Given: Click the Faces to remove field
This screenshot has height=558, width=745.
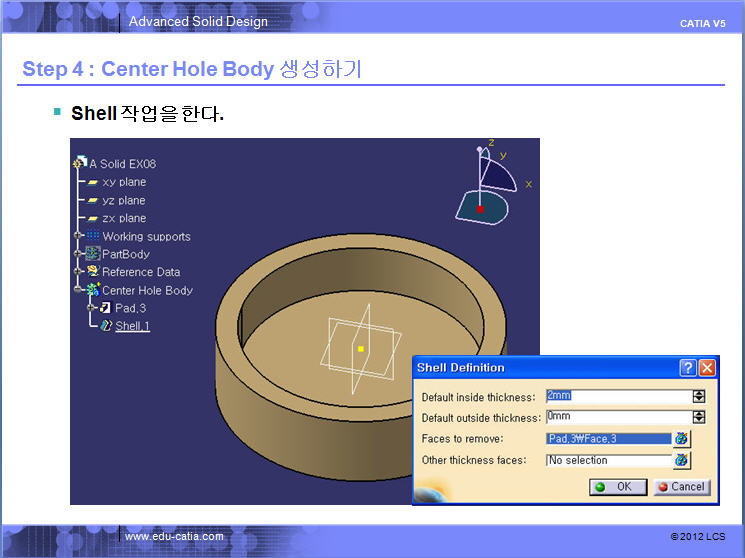Looking at the screenshot, I should 607,439.
